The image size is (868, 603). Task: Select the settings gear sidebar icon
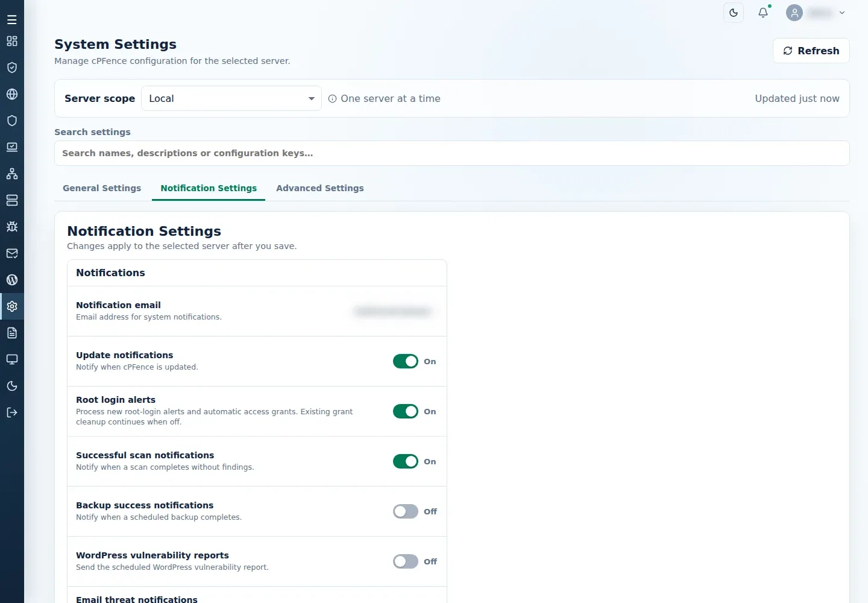point(12,306)
